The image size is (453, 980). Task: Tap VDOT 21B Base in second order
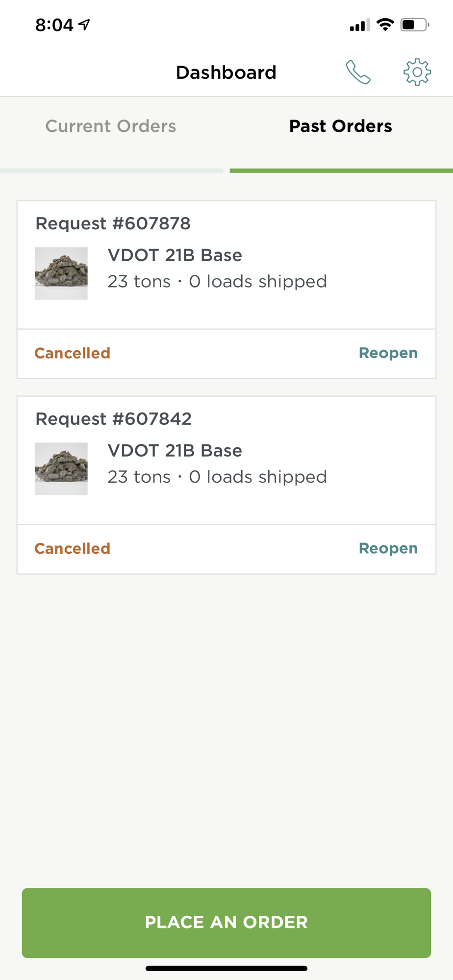[x=175, y=451]
